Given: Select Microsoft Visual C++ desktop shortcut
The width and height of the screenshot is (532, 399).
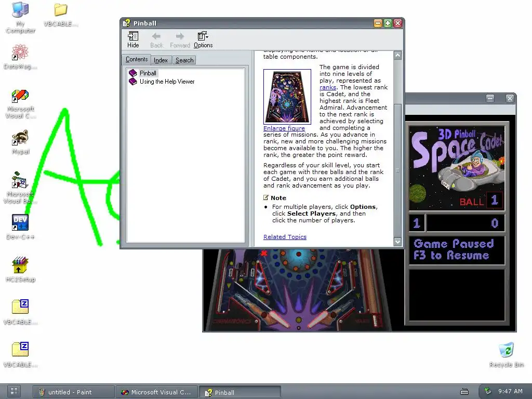Looking at the screenshot, I should 20,104.
